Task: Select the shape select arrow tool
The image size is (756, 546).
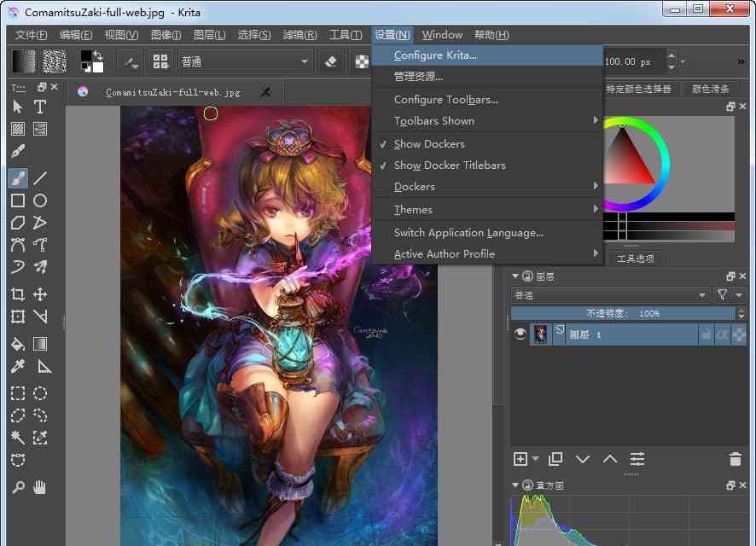Action: [18, 107]
